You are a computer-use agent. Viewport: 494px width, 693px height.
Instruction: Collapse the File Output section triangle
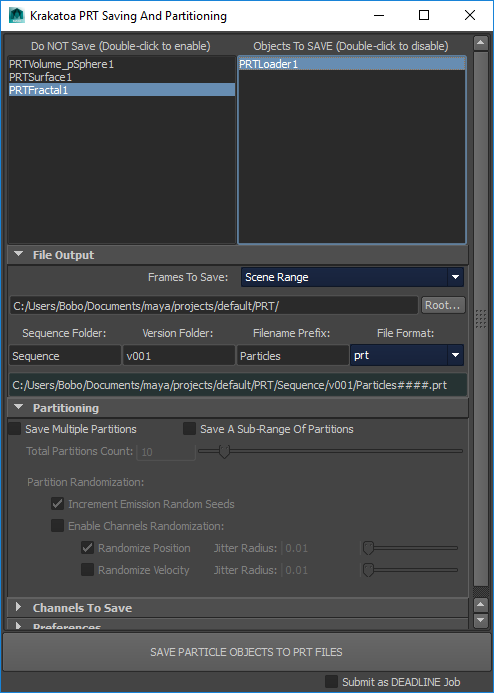[19, 254]
